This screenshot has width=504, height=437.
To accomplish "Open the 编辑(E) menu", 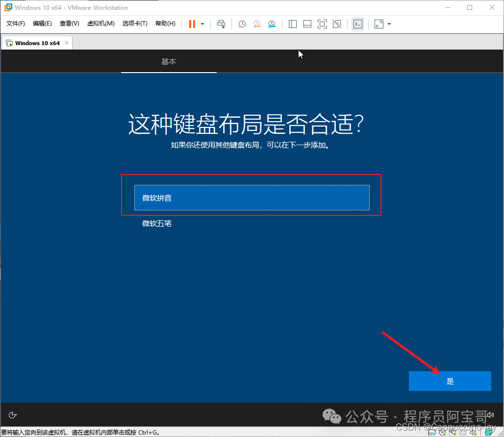I will point(42,24).
